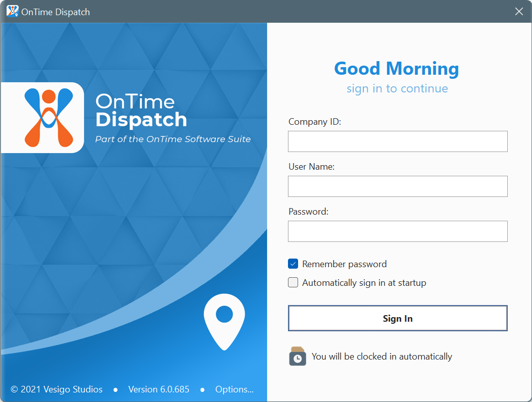Screen dimensions: 532x402
Task: Click the time clock icon
Action: [x=298, y=356]
